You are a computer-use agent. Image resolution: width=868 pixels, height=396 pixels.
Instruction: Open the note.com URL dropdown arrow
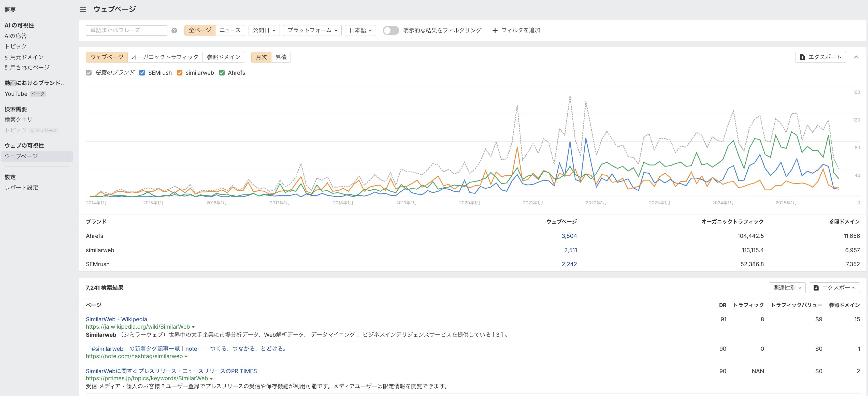pos(186,357)
